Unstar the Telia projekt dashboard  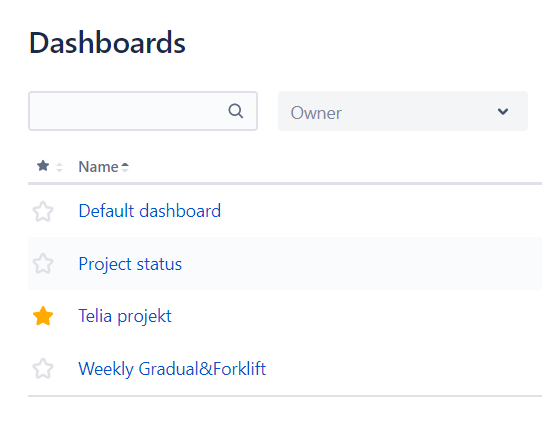click(43, 316)
